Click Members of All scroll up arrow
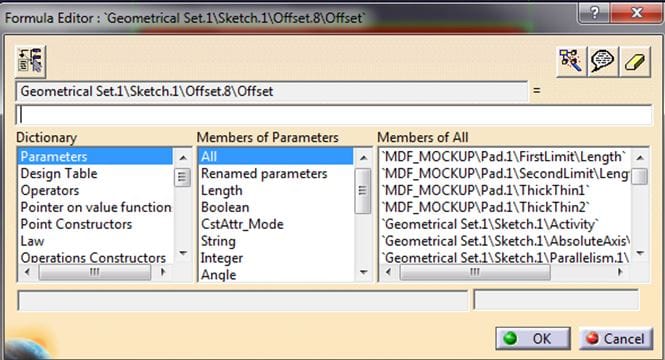Screen dimensions: 665x360 point(640,158)
